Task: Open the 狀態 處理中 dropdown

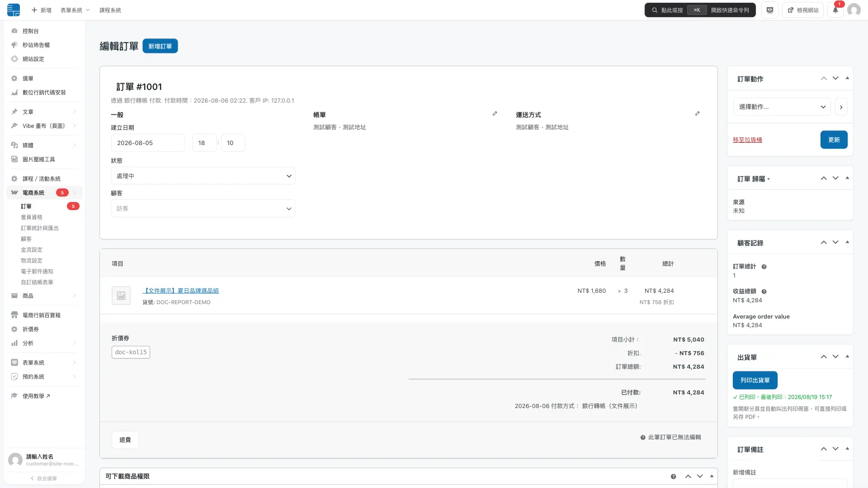Action: click(x=203, y=176)
